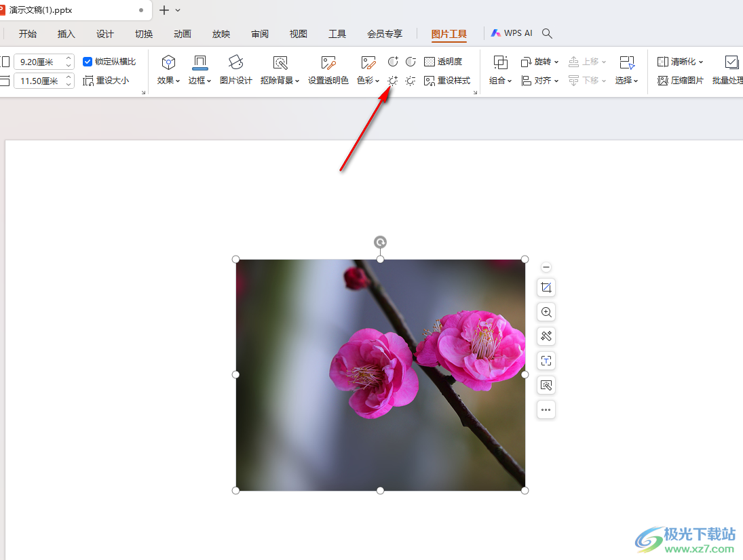Click the 压缩图片 compress picture button
The width and height of the screenshot is (743, 560).
680,81
